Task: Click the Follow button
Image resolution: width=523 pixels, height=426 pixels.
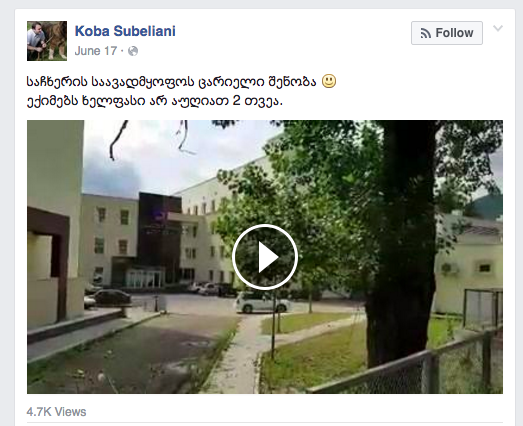Action: [x=447, y=33]
